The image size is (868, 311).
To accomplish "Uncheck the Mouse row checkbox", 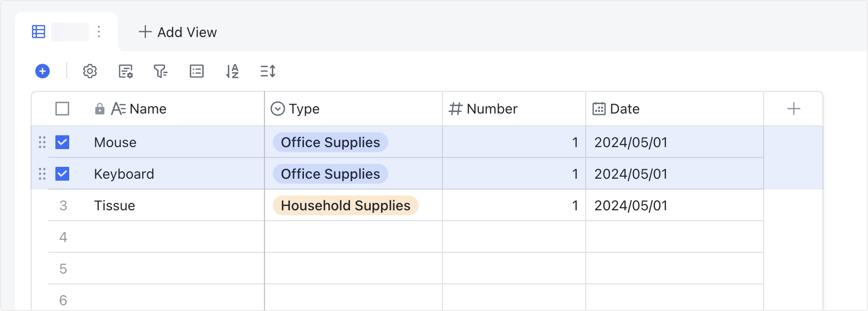I will point(62,142).
